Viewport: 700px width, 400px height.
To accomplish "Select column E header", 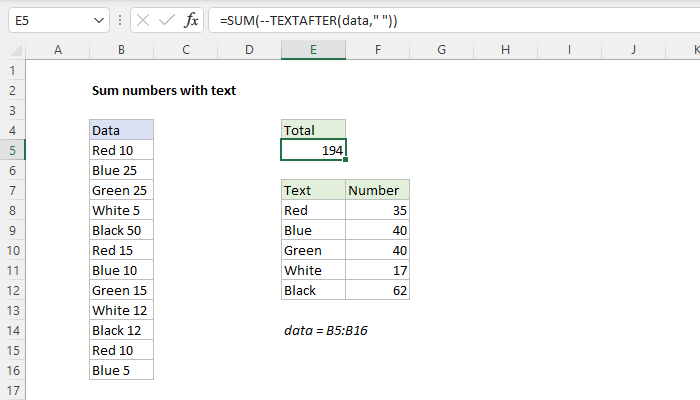I will point(313,49).
